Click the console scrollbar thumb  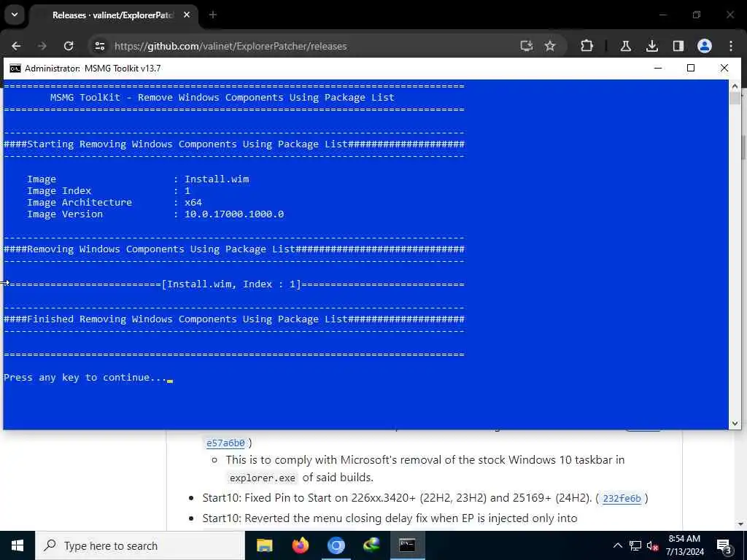tap(735, 98)
